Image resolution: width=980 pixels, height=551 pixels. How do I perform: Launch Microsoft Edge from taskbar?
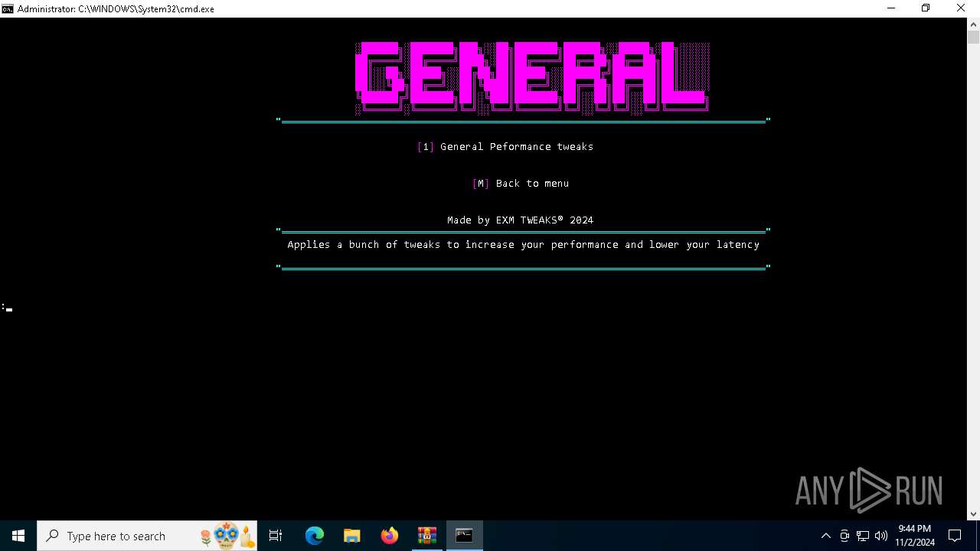point(315,536)
